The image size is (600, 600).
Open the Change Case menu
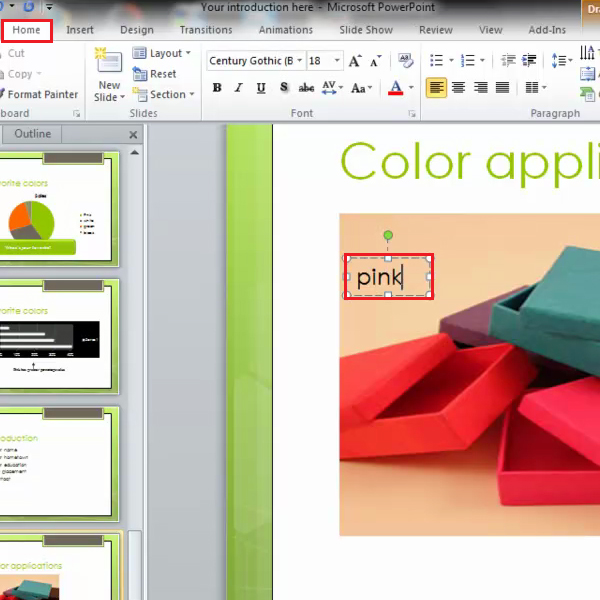point(361,88)
